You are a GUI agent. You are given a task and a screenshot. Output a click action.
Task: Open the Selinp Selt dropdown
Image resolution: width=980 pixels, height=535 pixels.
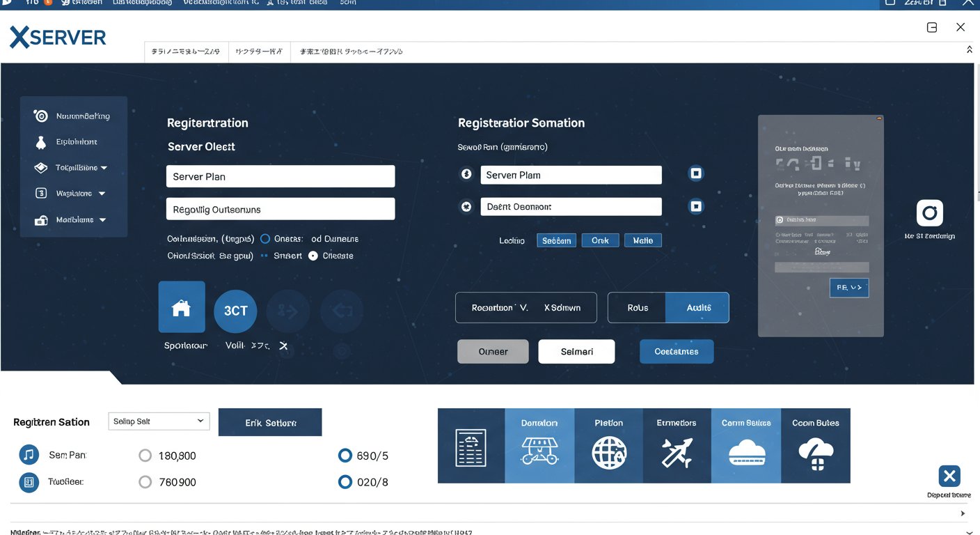[x=159, y=421]
